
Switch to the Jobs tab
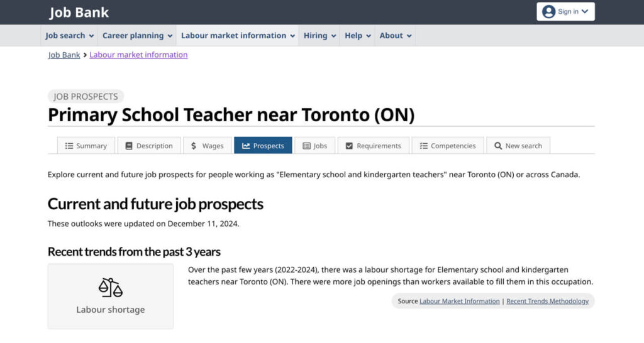(314, 146)
